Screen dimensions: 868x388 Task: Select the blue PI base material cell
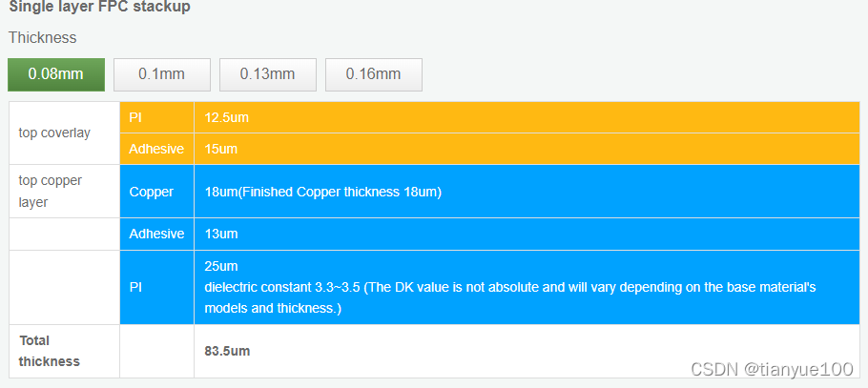pos(135,287)
